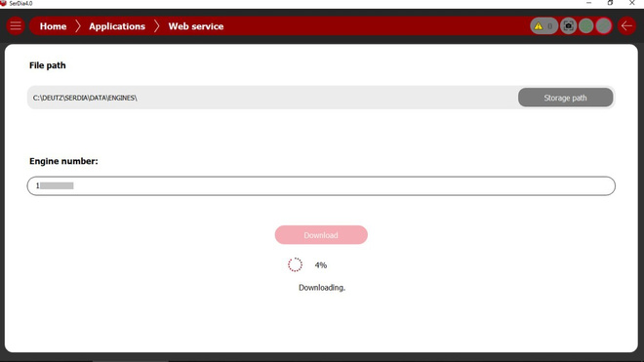
Task: Click the SerDia app logo in title bar
Action: pyautogui.click(x=4, y=3)
